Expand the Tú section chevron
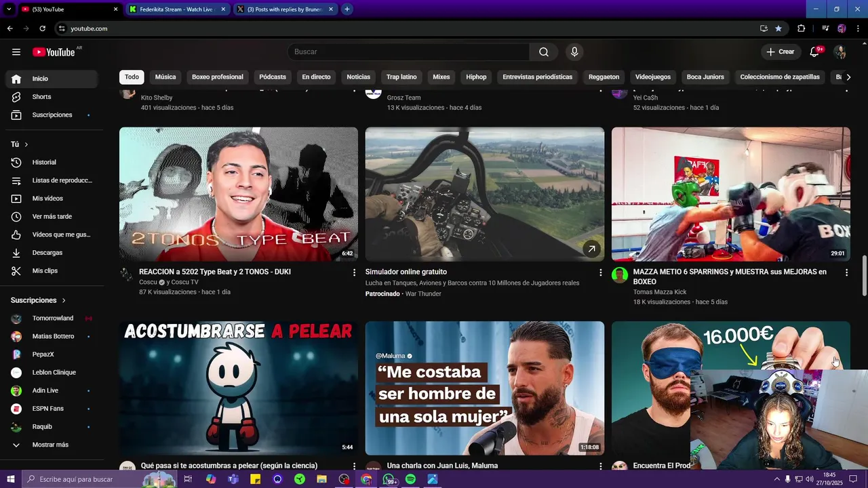 26,144
